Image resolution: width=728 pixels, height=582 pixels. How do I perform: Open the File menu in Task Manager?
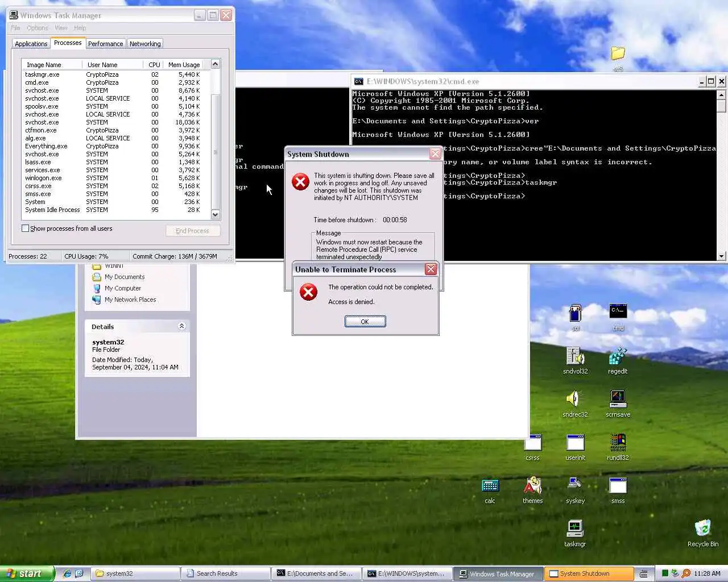15,28
